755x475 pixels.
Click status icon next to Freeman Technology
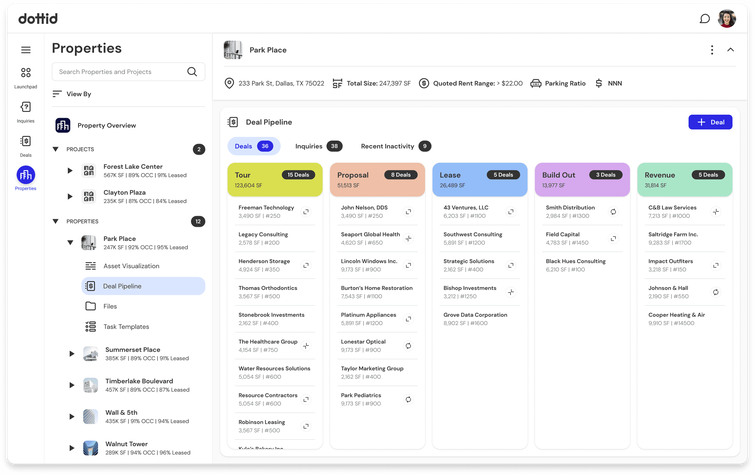click(306, 211)
